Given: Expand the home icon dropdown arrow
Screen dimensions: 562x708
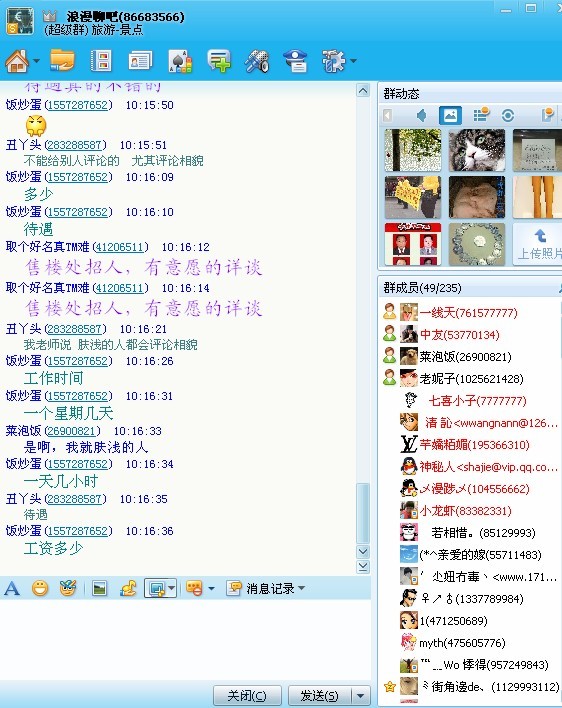Looking at the screenshot, I should pos(36,61).
